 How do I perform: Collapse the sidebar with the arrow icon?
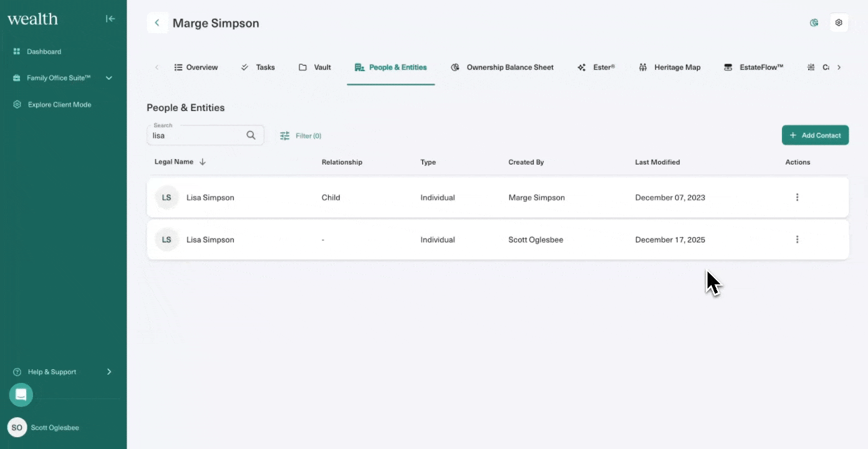pos(110,19)
